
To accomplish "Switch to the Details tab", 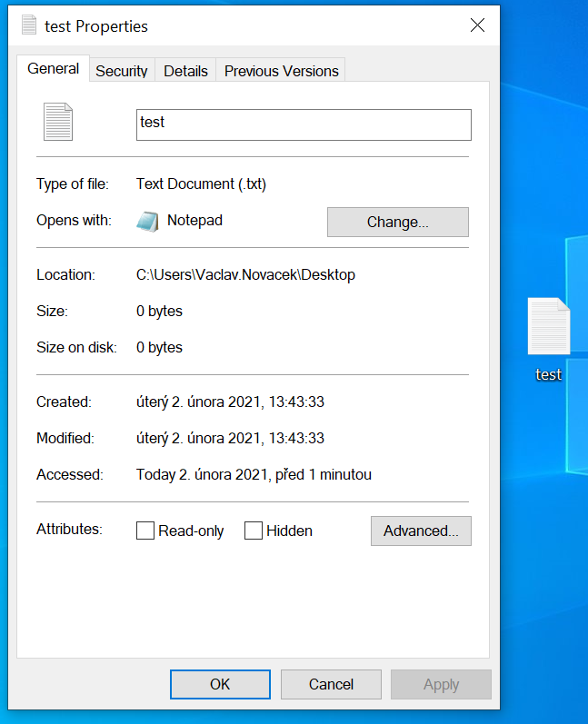I will click(185, 71).
